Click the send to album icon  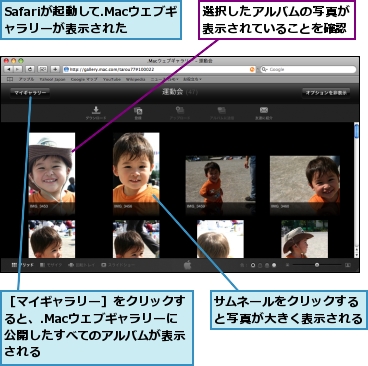pyautogui.click(x=222, y=110)
